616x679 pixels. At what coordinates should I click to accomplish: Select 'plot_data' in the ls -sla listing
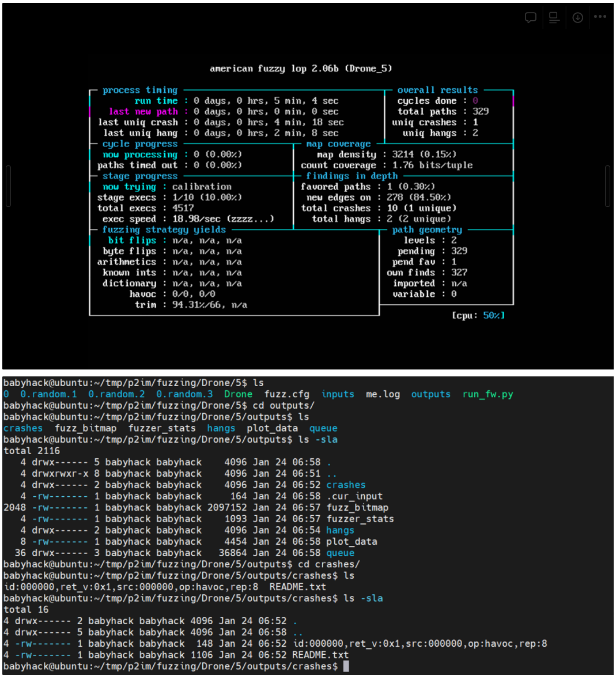(x=352, y=542)
